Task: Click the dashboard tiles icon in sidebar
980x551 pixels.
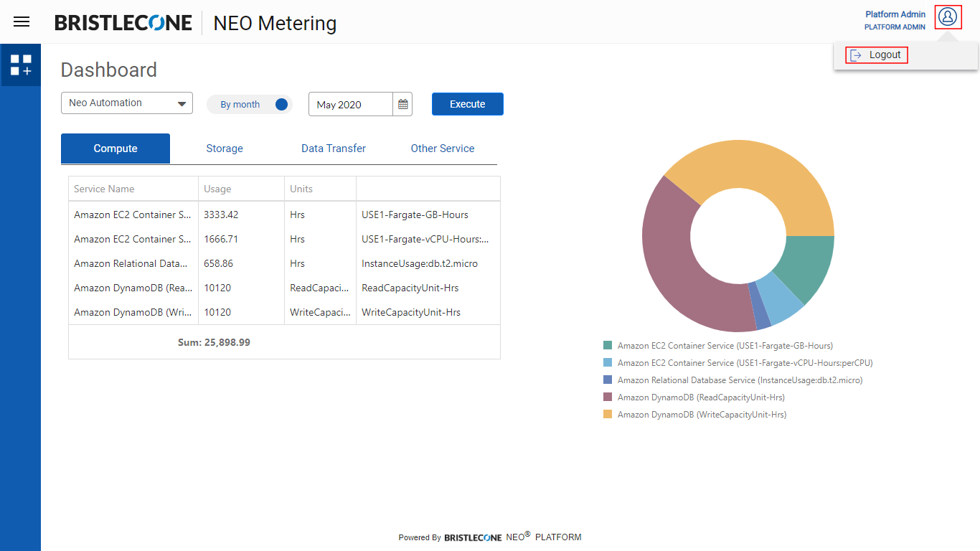Action: click(21, 65)
